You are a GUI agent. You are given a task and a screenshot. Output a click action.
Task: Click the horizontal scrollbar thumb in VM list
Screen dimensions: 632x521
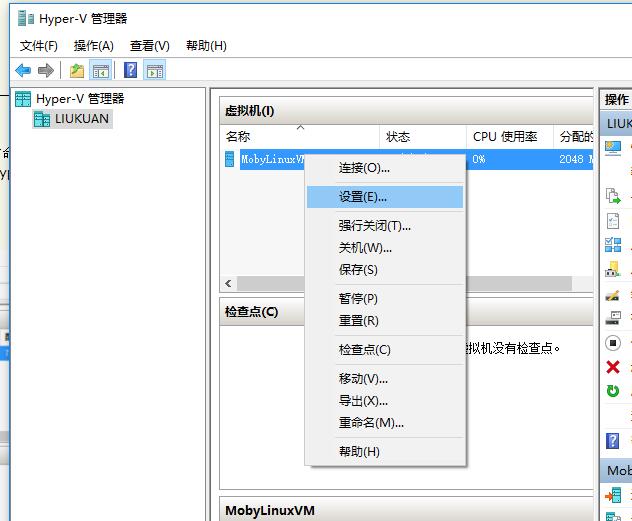(x=404, y=284)
